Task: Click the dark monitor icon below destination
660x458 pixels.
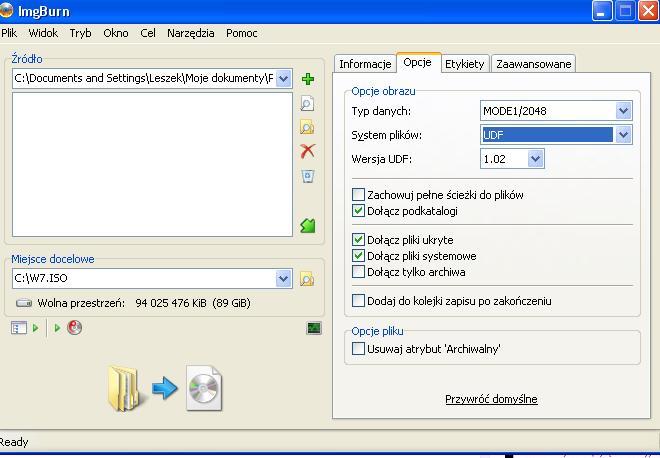Action: pyautogui.click(x=314, y=328)
